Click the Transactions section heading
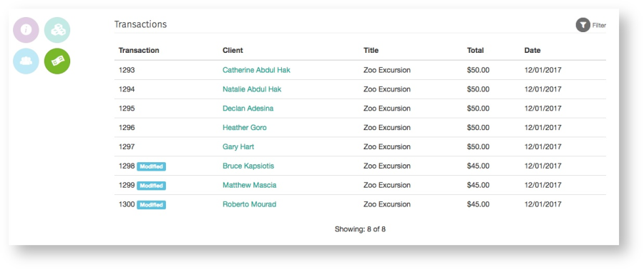The image size is (644, 270). [x=140, y=24]
